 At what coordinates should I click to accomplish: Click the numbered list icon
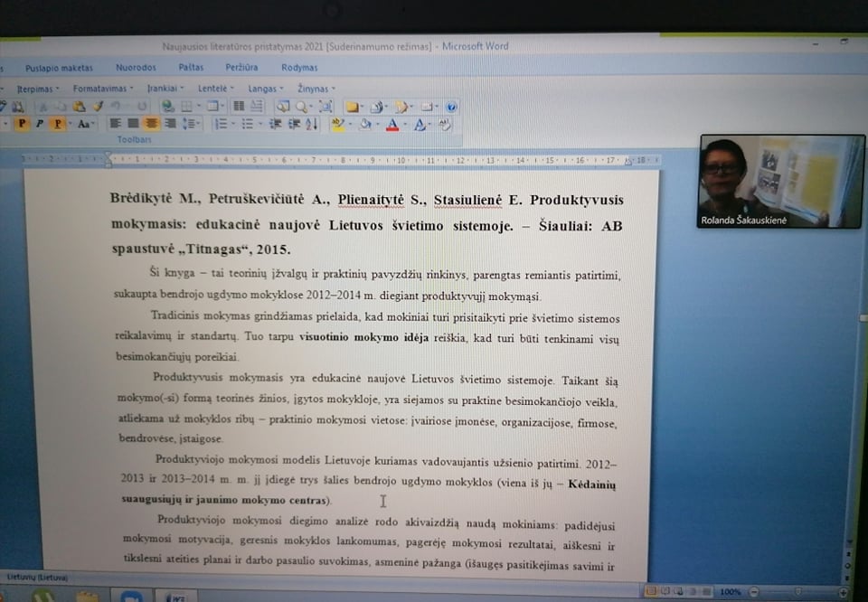[221, 124]
